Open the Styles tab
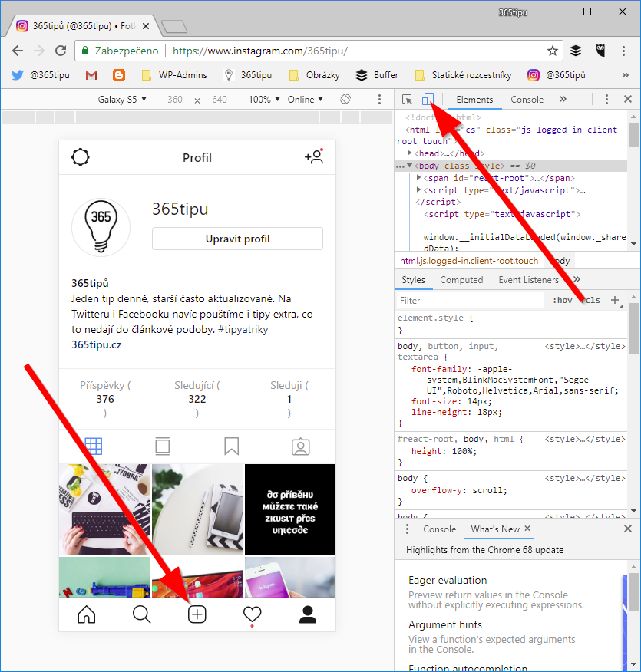The height and width of the screenshot is (672, 641). coord(413,280)
